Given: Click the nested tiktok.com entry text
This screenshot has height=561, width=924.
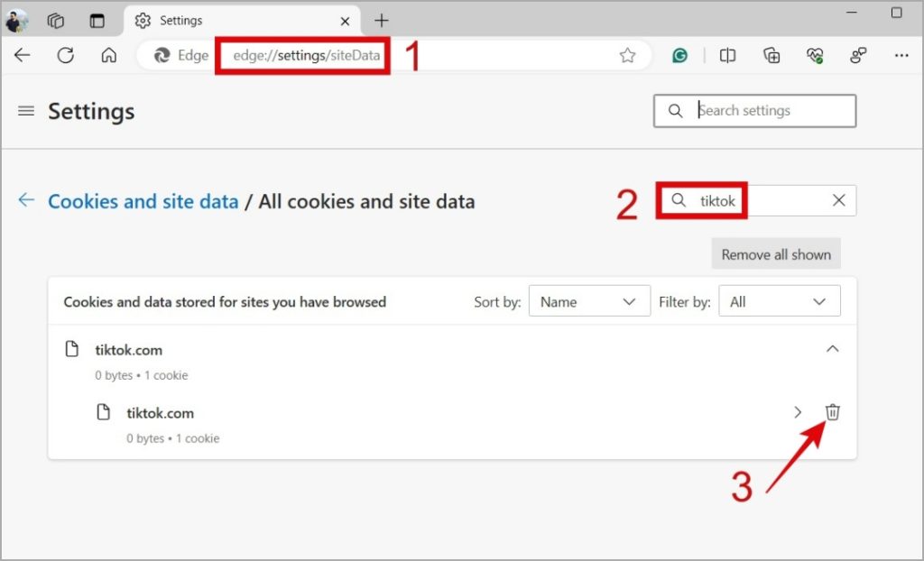Looking at the screenshot, I should (x=161, y=413).
